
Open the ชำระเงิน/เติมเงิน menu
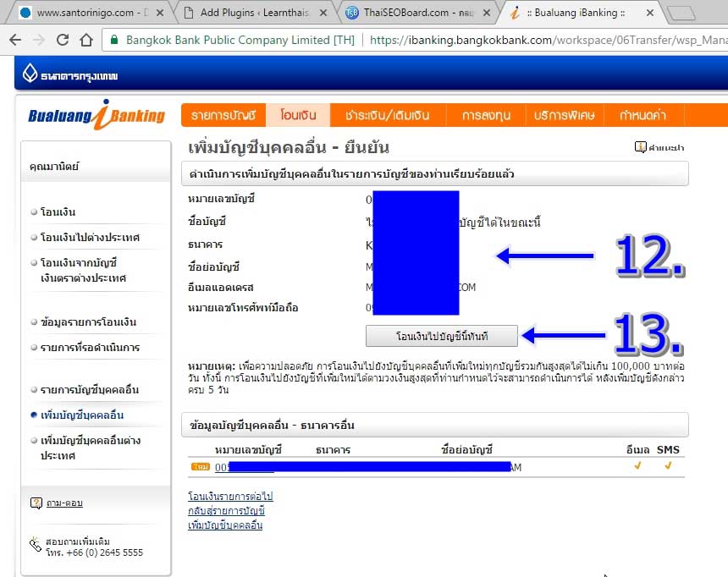pos(388,115)
